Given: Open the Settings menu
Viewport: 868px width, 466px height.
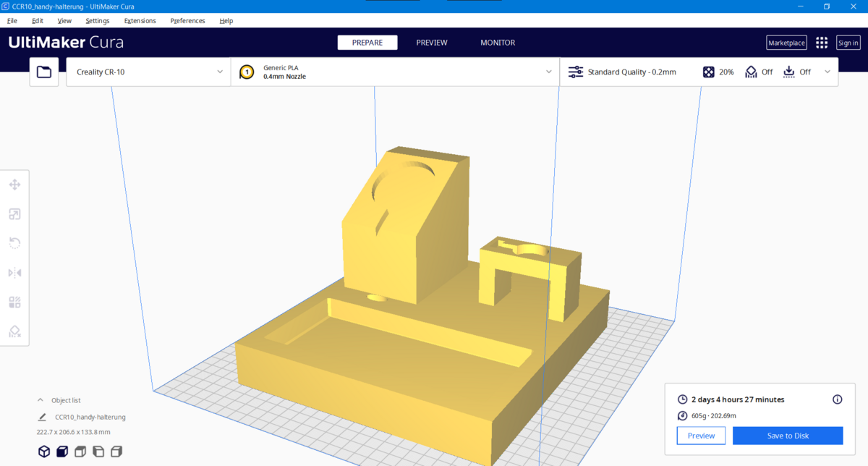Looking at the screenshot, I should point(98,20).
